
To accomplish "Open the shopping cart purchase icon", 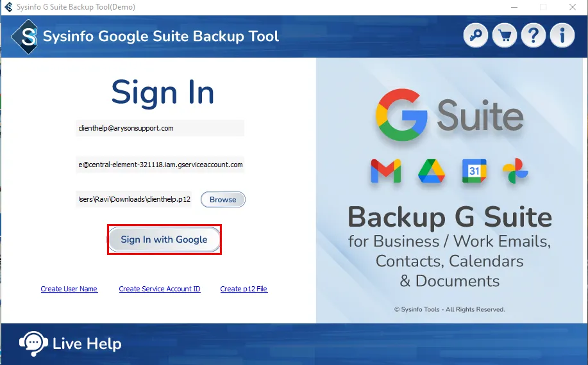I will pos(505,36).
